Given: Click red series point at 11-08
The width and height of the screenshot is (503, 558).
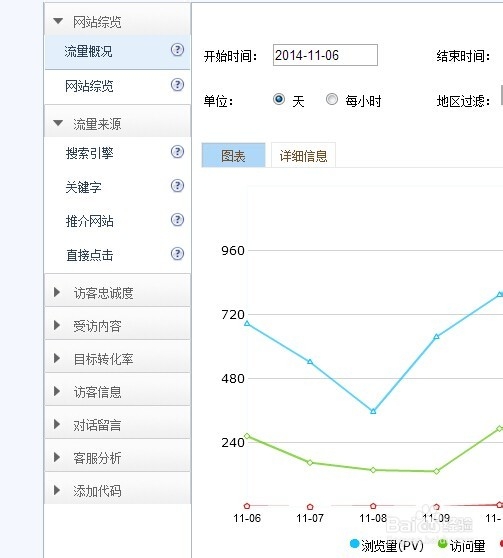Looking at the screenshot, I should [373, 506].
